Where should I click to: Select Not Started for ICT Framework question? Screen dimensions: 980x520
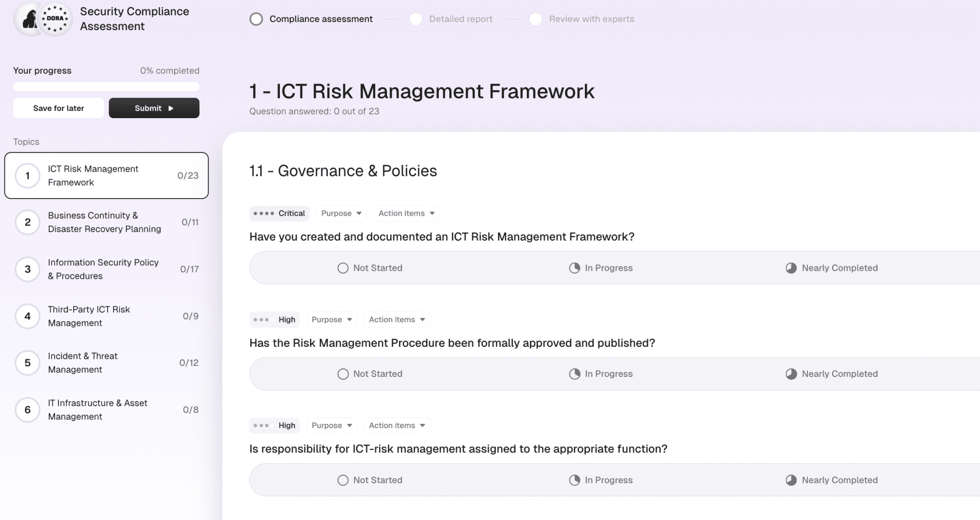coord(370,268)
